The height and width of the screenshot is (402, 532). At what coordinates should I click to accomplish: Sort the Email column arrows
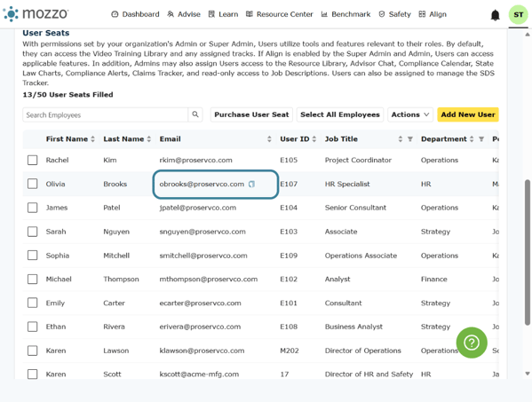click(269, 139)
